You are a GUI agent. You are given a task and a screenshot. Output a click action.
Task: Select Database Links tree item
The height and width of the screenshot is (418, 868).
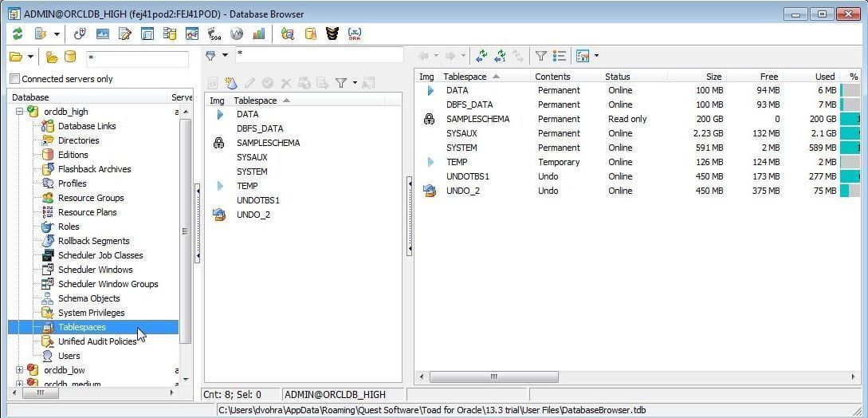[87, 126]
